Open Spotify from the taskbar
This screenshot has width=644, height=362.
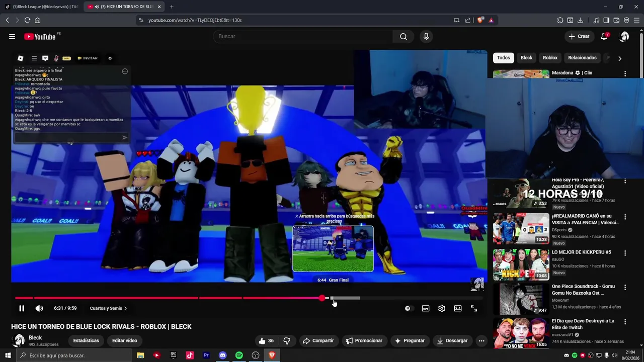pos(239,355)
